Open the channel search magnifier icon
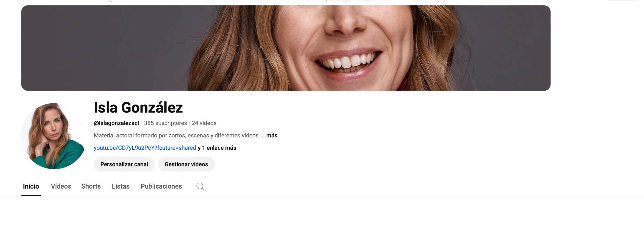Screen dimensions: 644x240 [x=200, y=186]
